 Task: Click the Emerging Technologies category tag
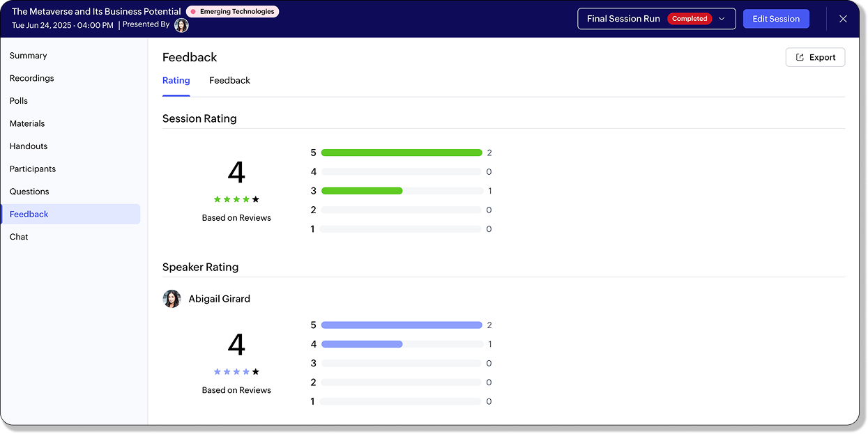coord(232,12)
